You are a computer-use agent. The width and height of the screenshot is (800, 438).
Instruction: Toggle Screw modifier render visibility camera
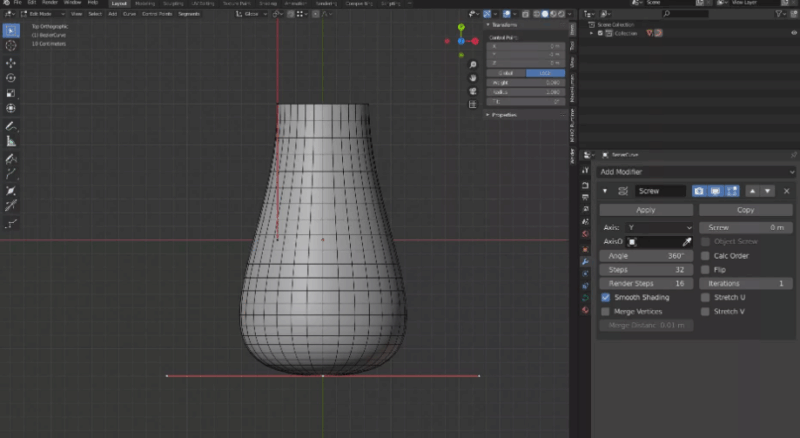[x=699, y=191]
